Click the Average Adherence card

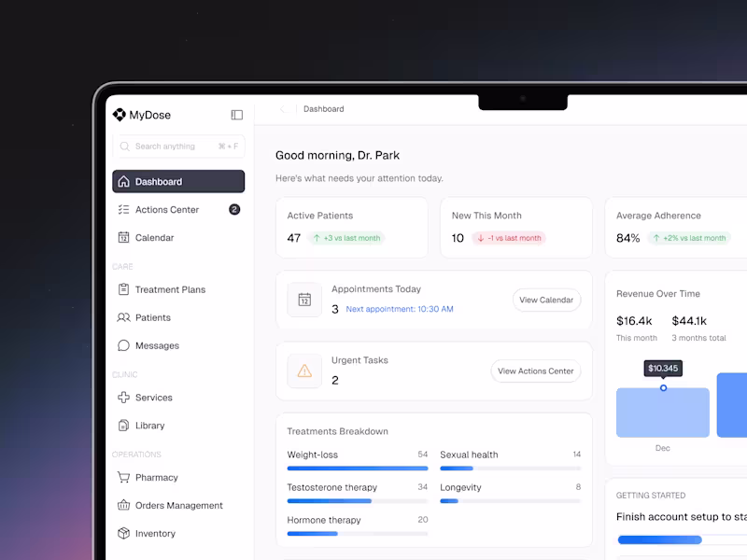(x=676, y=228)
